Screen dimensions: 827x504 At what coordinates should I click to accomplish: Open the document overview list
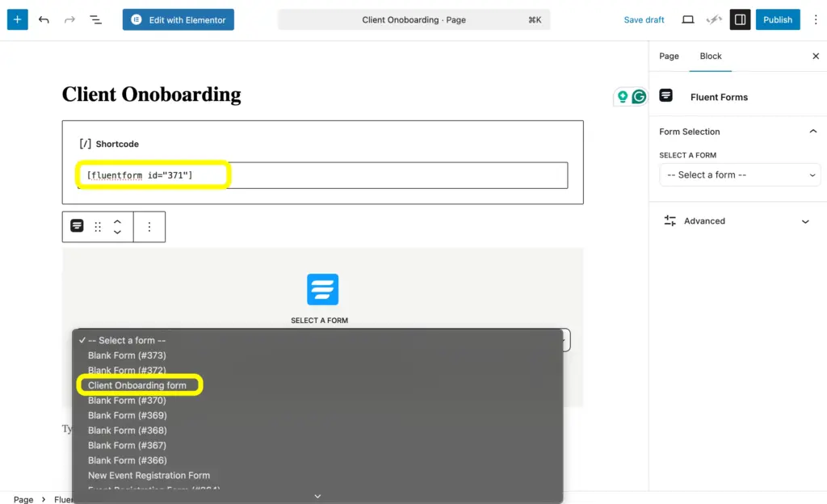(95, 19)
